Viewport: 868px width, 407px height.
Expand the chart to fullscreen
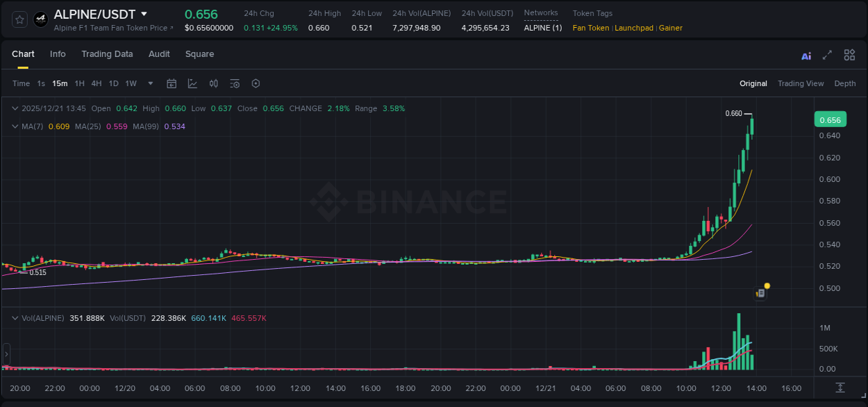[x=826, y=55]
